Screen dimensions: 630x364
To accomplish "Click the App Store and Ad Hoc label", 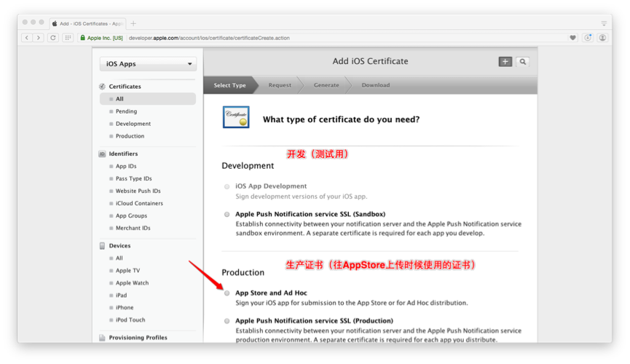I will point(271,293).
